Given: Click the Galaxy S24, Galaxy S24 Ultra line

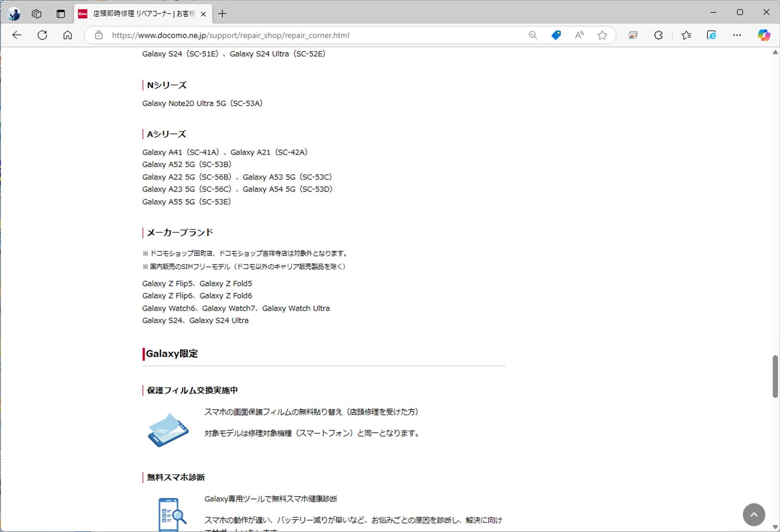Looking at the screenshot, I should click(x=195, y=320).
